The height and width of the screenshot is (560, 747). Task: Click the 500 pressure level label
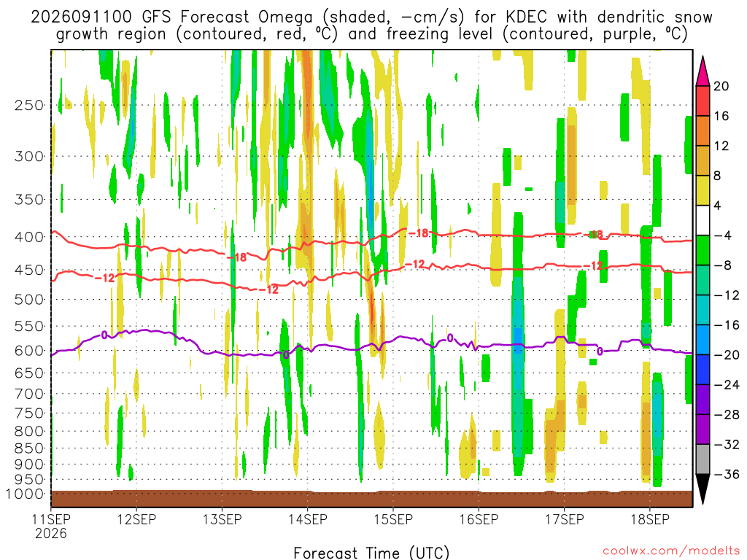29,300
